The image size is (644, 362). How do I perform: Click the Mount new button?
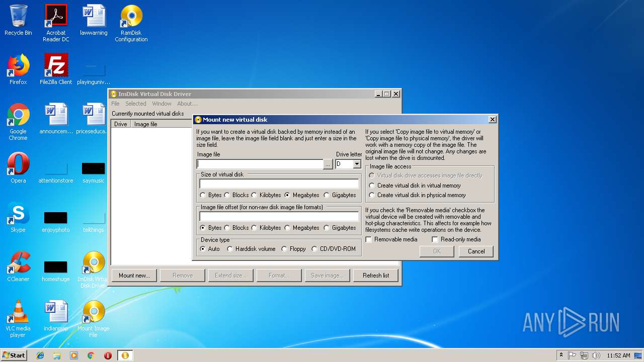134,276
